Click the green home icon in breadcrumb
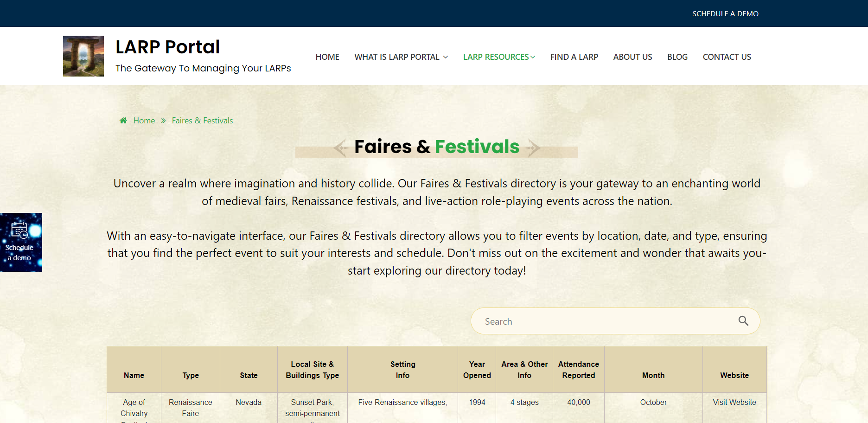 [123, 121]
